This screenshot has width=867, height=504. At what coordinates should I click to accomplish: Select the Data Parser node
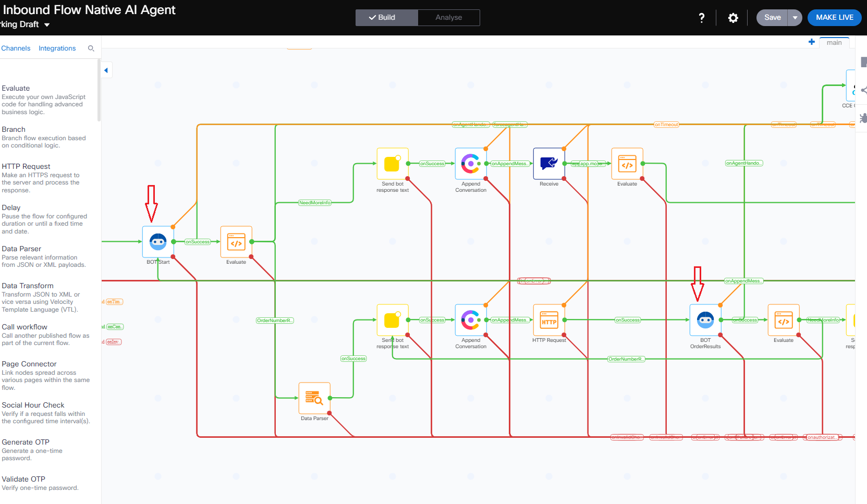tap(314, 398)
